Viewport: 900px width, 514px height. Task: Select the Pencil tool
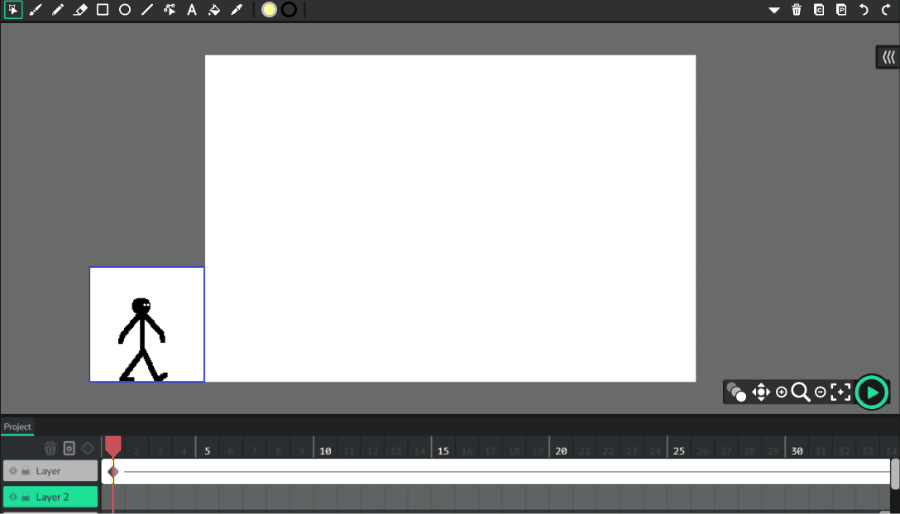57,10
